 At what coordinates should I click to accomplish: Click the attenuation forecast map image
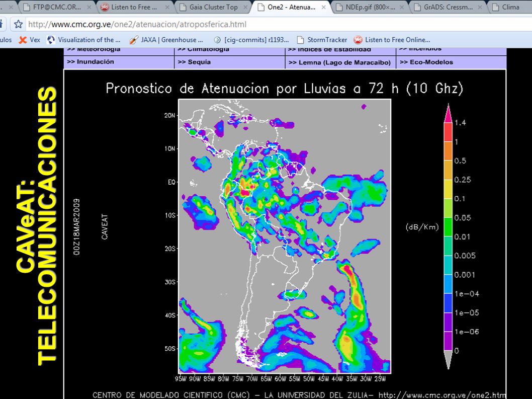(285, 236)
